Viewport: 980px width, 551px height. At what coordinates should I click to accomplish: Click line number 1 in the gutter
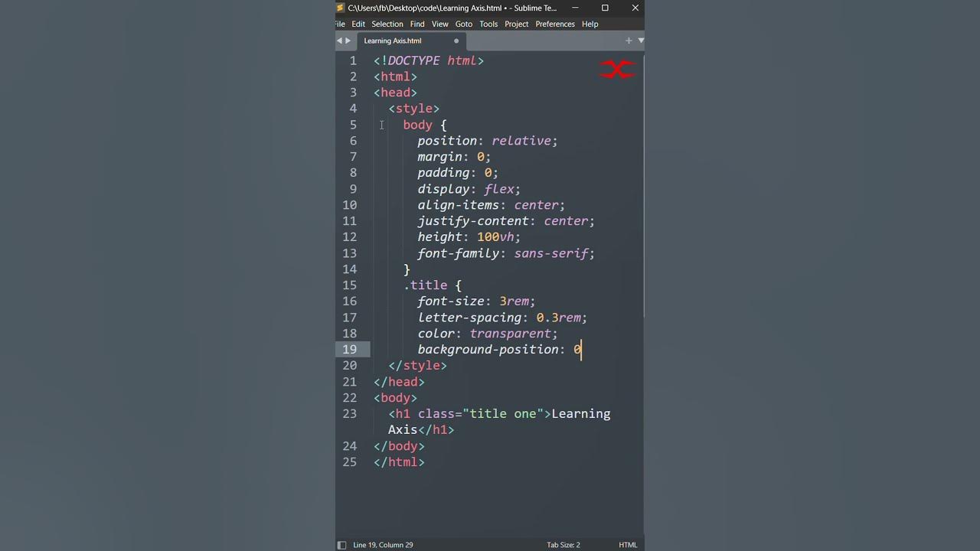[x=353, y=60]
